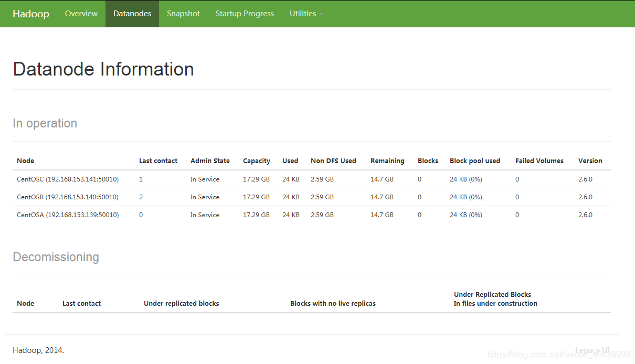635x364 pixels.
Task: Select node CentOSB (192.168.153.140:50010)
Action: 68,197
